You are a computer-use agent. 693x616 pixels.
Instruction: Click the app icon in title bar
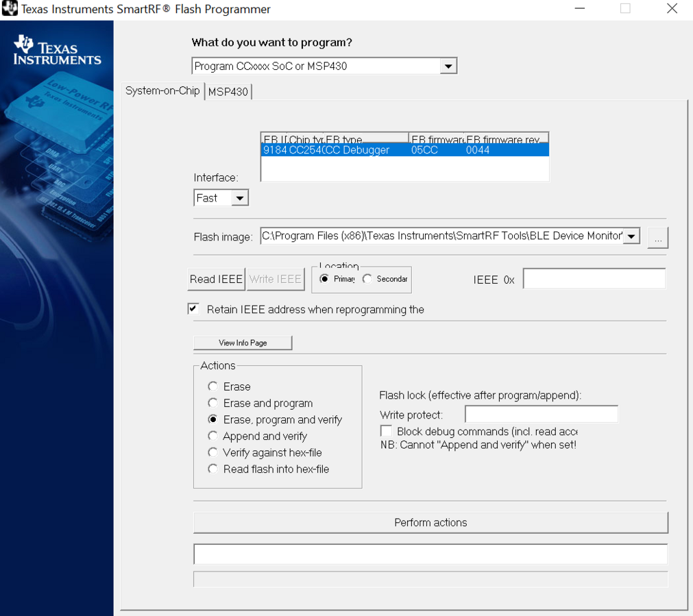(10, 9)
